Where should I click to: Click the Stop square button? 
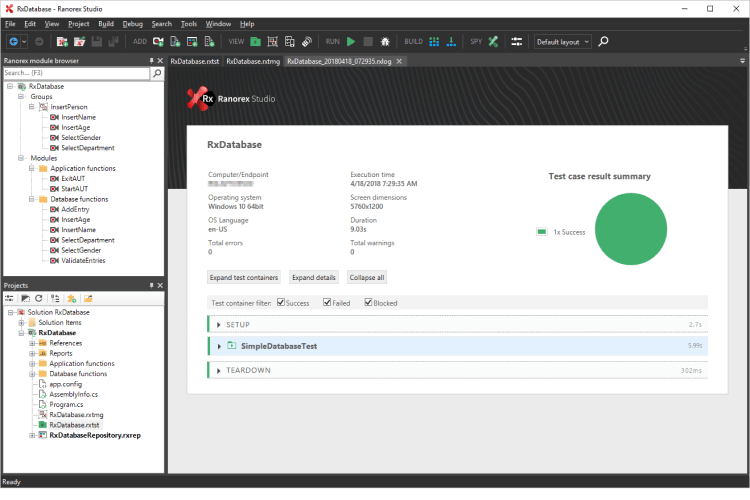368,42
